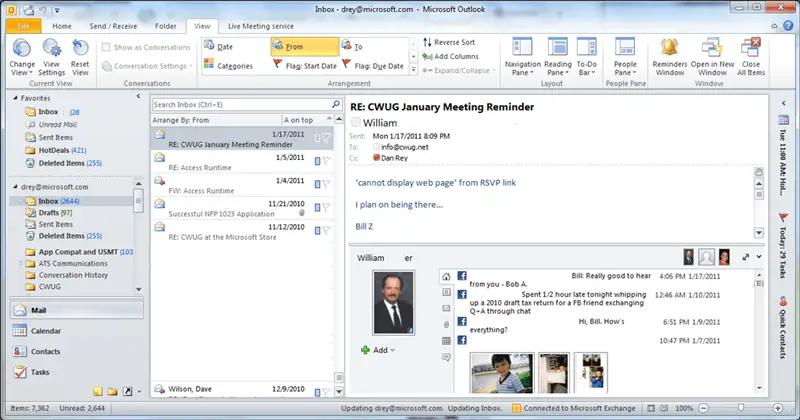Arrange messages by From
Viewport: 800px width, 420px height.
(x=305, y=46)
